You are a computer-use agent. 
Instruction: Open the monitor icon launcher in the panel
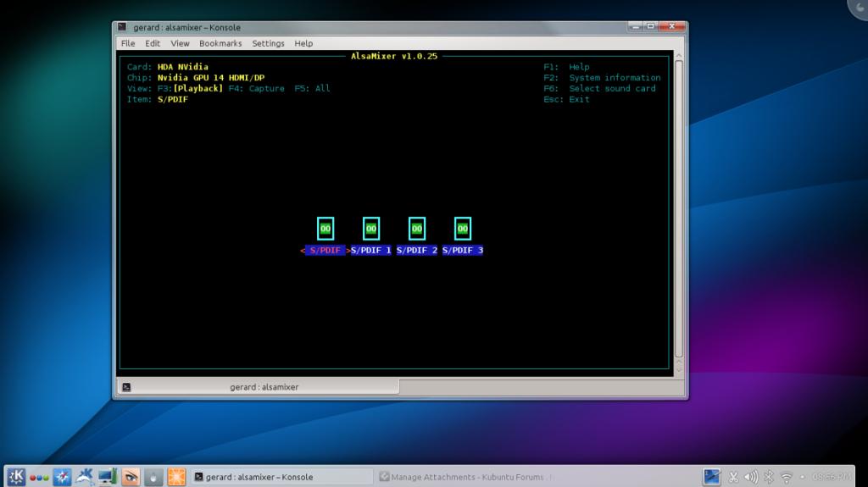pyautogui.click(x=107, y=477)
